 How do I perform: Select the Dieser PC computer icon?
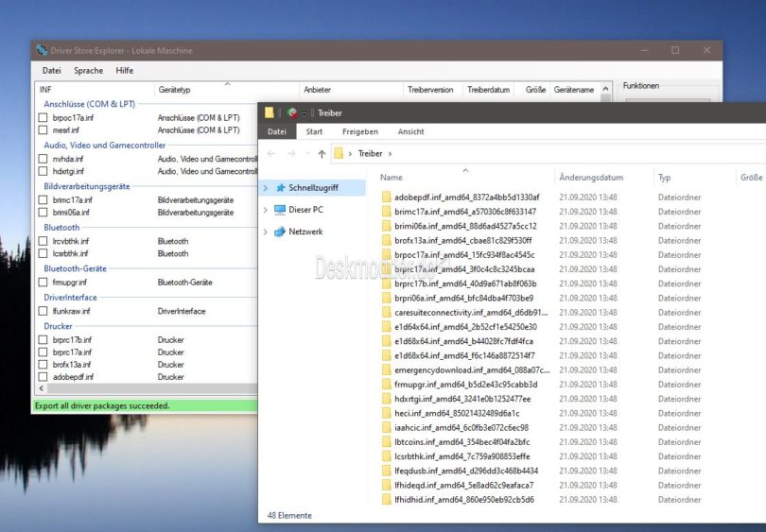(279, 210)
